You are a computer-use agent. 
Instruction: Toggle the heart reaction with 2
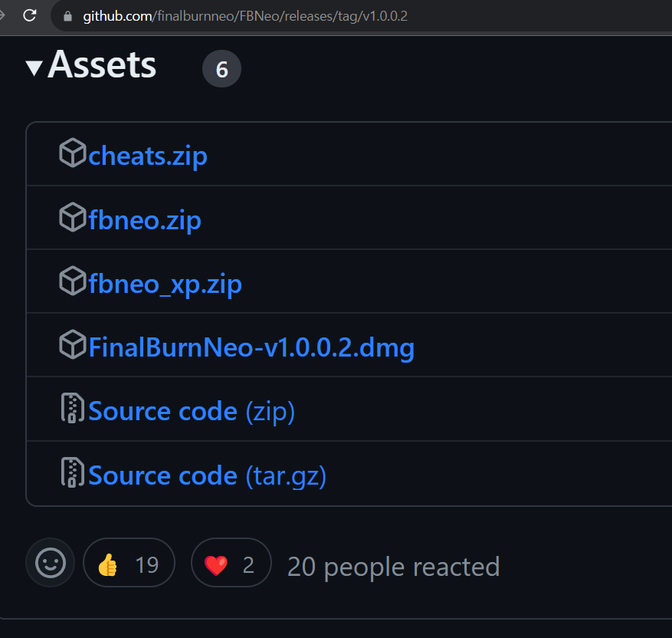pyautogui.click(x=231, y=563)
